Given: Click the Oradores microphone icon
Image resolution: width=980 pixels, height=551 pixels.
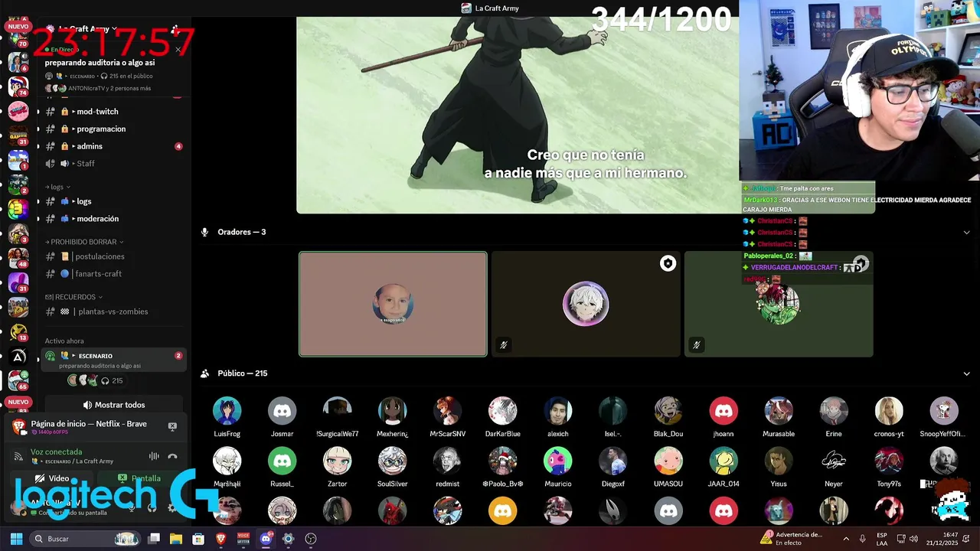Looking at the screenshot, I should (x=204, y=232).
